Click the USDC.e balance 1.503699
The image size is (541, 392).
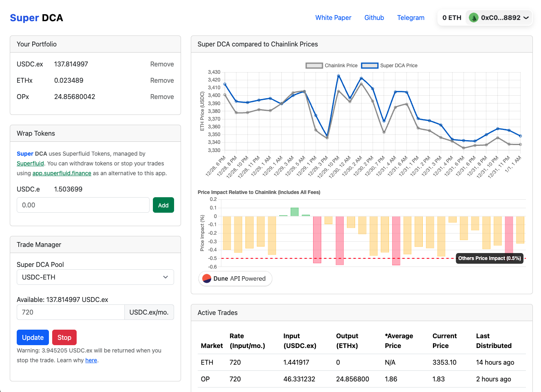[x=68, y=189]
